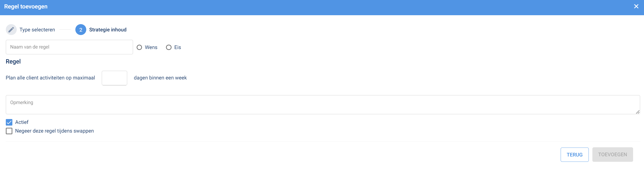644x170 pixels.
Task: Close the Regel toevoegen dialog
Action: coord(636,7)
